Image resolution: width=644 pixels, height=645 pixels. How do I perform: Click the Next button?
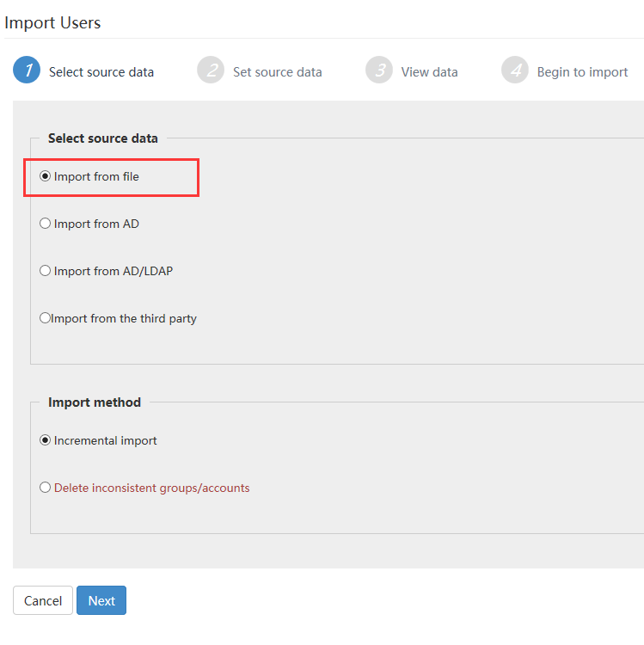click(101, 600)
